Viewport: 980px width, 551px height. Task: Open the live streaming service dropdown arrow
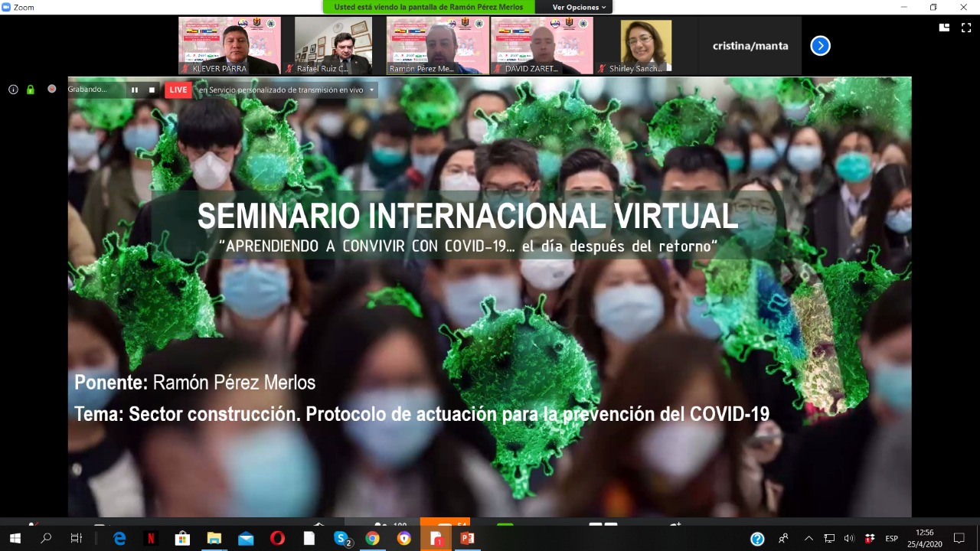(372, 90)
